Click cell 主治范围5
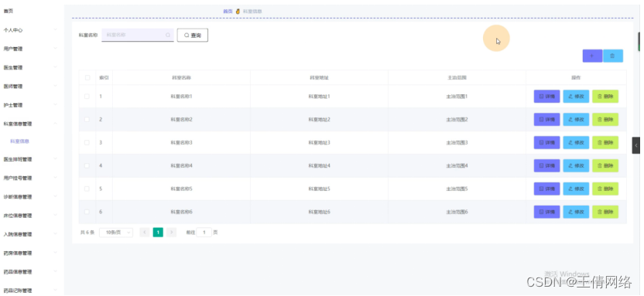 click(x=457, y=189)
